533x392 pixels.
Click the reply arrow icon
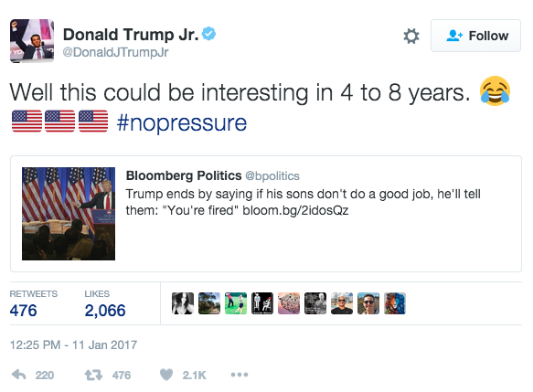[18, 375]
